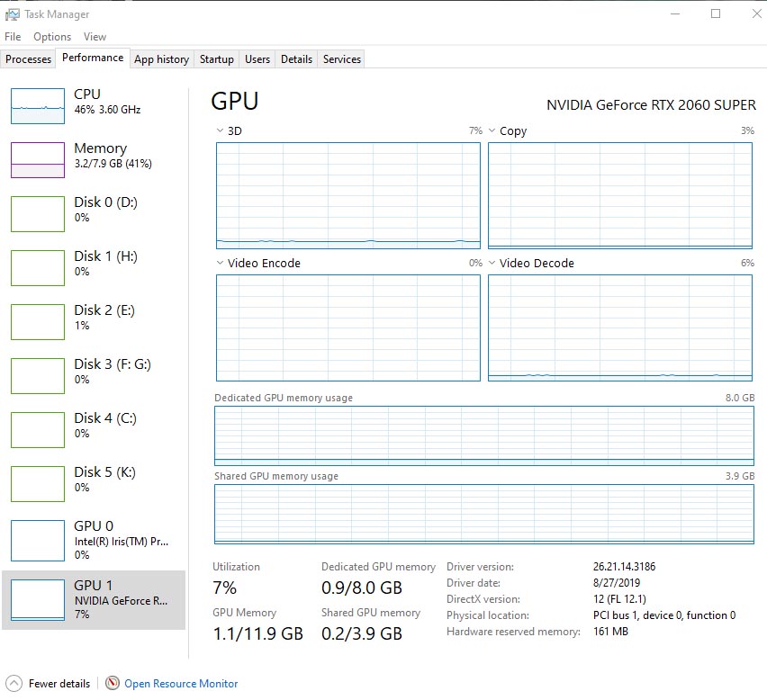Open the View menu
The width and height of the screenshot is (767, 700).
pyautogui.click(x=95, y=37)
